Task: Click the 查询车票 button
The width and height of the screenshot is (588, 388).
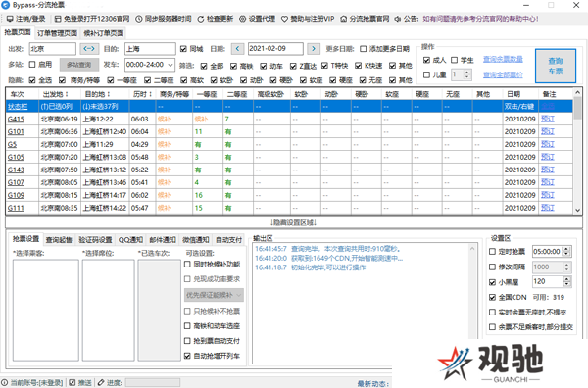Action: (556, 66)
